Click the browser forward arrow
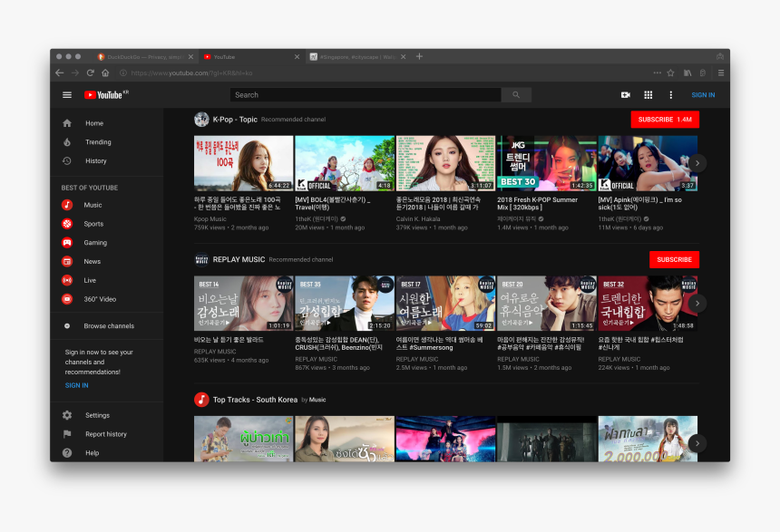The height and width of the screenshot is (532, 780). point(75,73)
